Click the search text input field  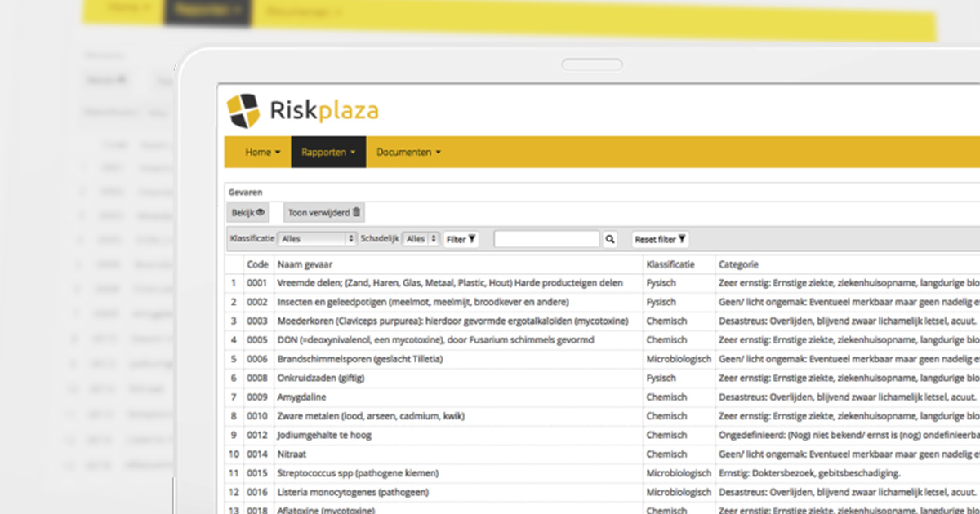tap(546, 239)
